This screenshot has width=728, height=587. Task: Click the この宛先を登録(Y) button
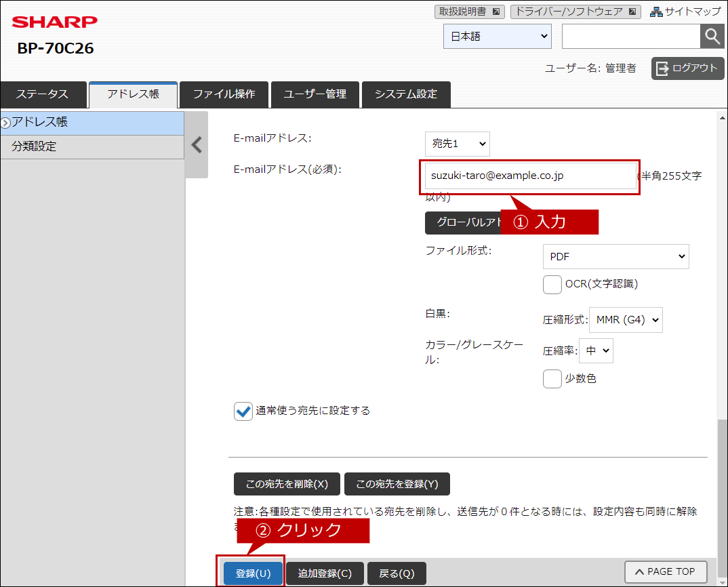397,484
